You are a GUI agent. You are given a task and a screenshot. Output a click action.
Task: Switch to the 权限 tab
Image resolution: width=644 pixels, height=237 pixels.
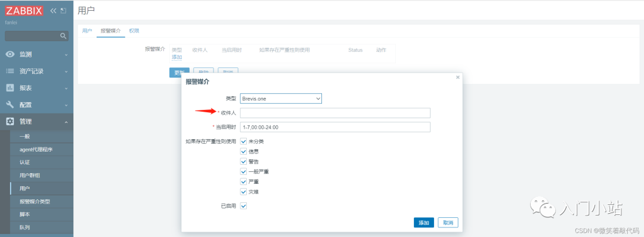coord(134,31)
